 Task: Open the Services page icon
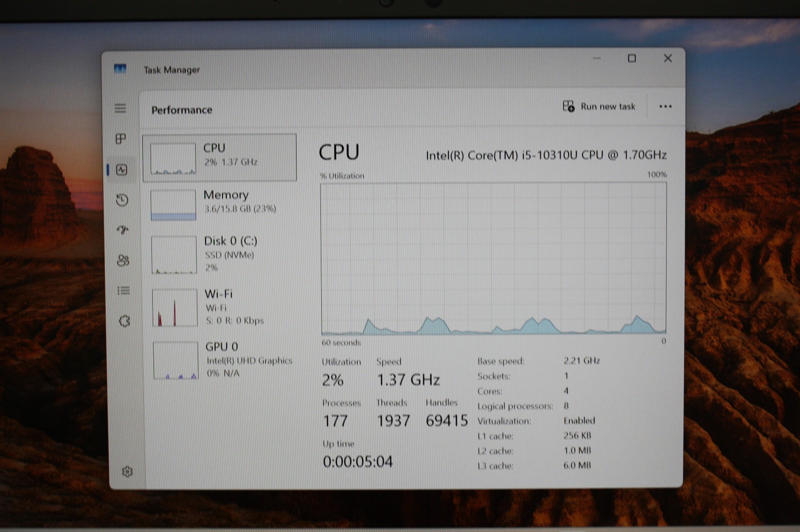click(x=125, y=321)
